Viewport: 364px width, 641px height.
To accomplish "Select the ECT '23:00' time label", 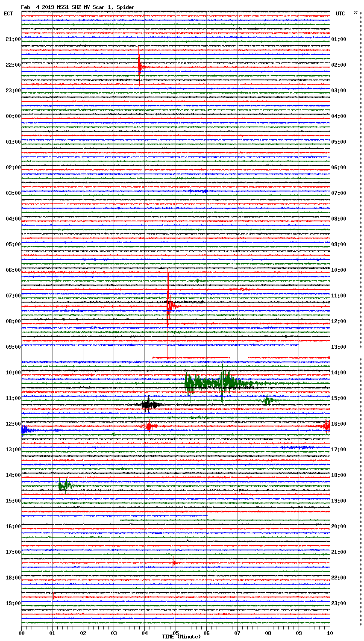I will tap(13, 91).
